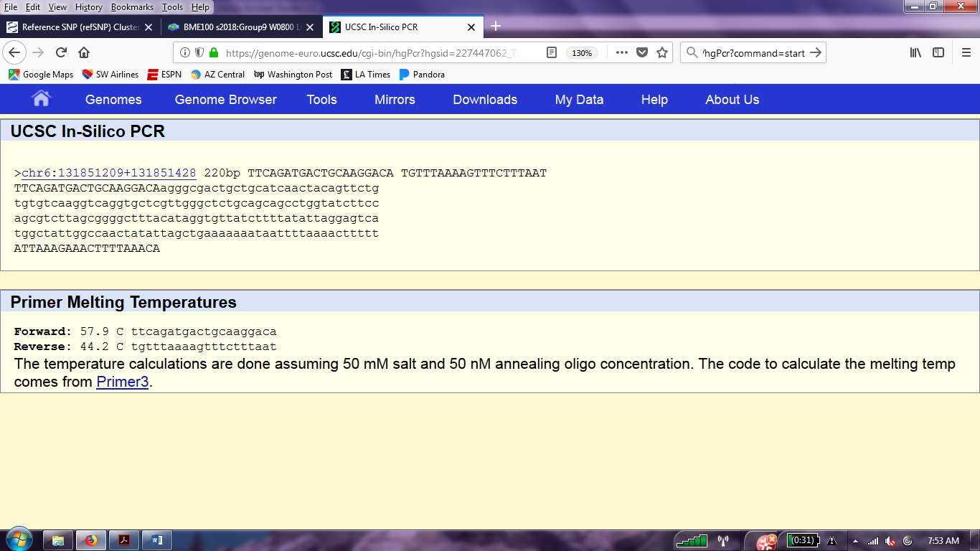Show sidebars using the sidebar icon

pyautogui.click(x=938, y=52)
